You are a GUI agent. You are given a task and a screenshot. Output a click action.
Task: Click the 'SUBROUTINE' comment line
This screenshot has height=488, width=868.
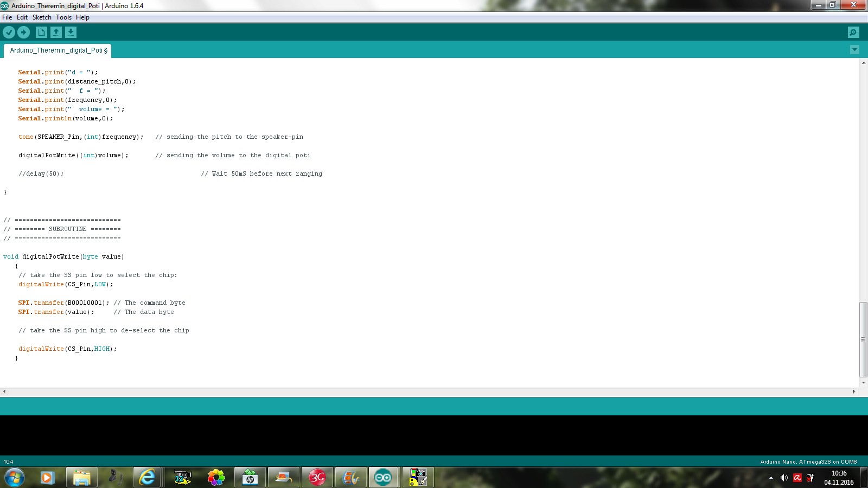pyautogui.click(x=62, y=229)
